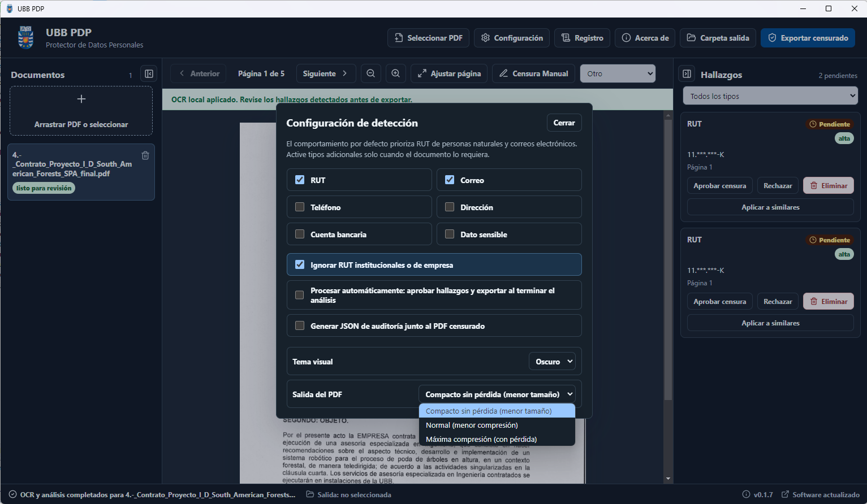Click the plus icon to add PDF
The image size is (867, 504).
81,99
